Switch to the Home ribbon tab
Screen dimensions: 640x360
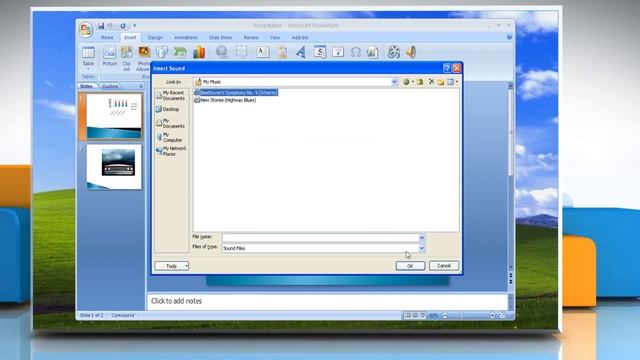[x=107, y=38]
